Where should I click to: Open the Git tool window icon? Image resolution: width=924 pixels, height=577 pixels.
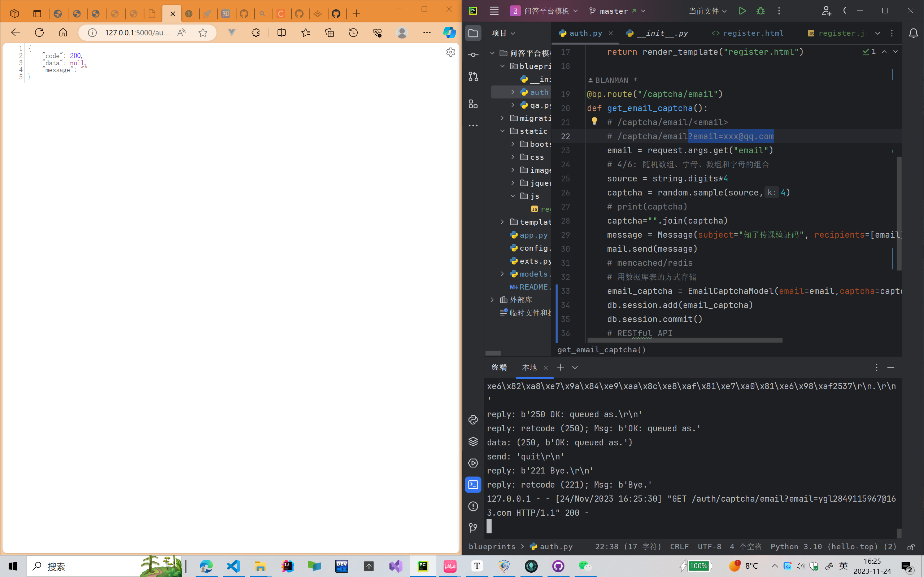tap(473, 528)
